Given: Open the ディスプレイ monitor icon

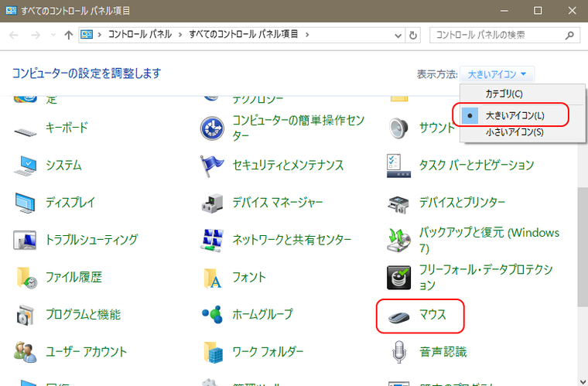Looking at the screenshot, I should [26, 203].
